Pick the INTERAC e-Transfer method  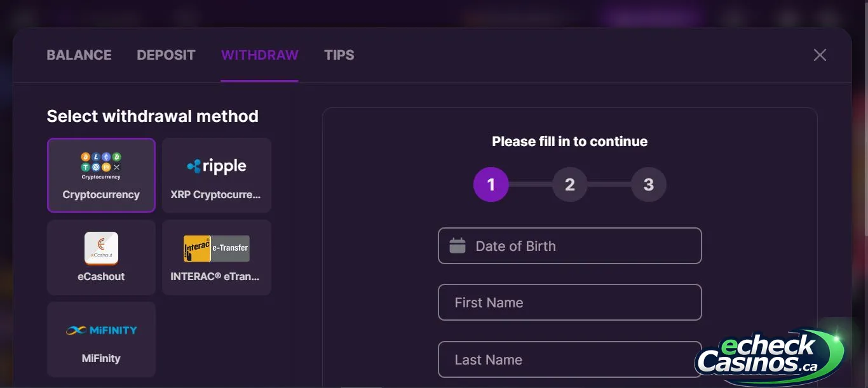pyautogui.click(x=217, y=257)
